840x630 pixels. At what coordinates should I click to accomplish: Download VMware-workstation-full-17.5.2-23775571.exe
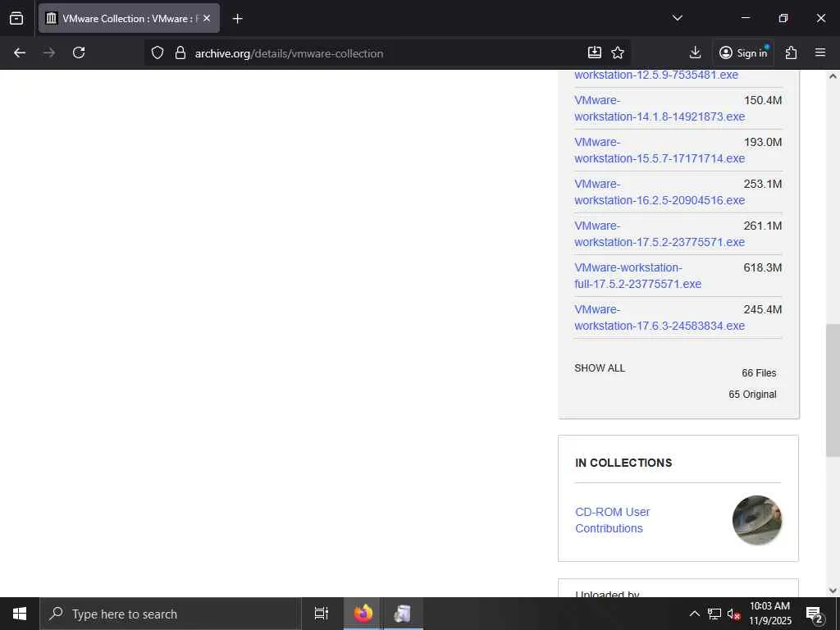pyautogui.click(x=637, y=276)
